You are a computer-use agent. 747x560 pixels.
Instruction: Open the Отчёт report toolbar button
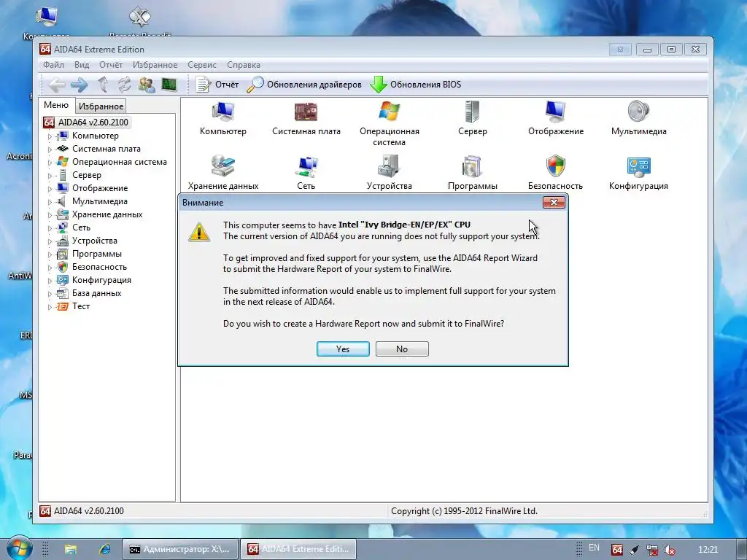217,85
